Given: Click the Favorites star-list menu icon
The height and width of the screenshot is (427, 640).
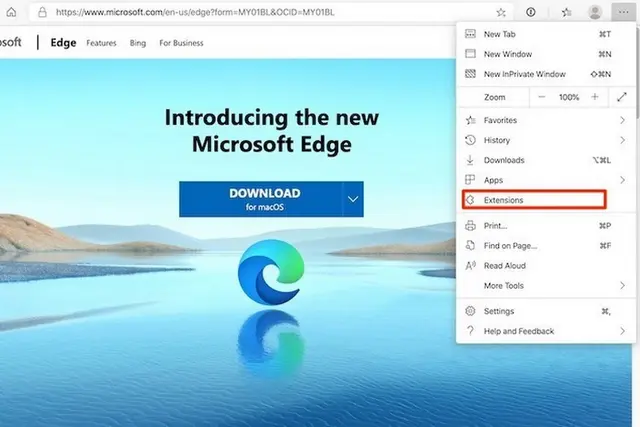Looking at the screenshot, I should [x=471, y=120].
